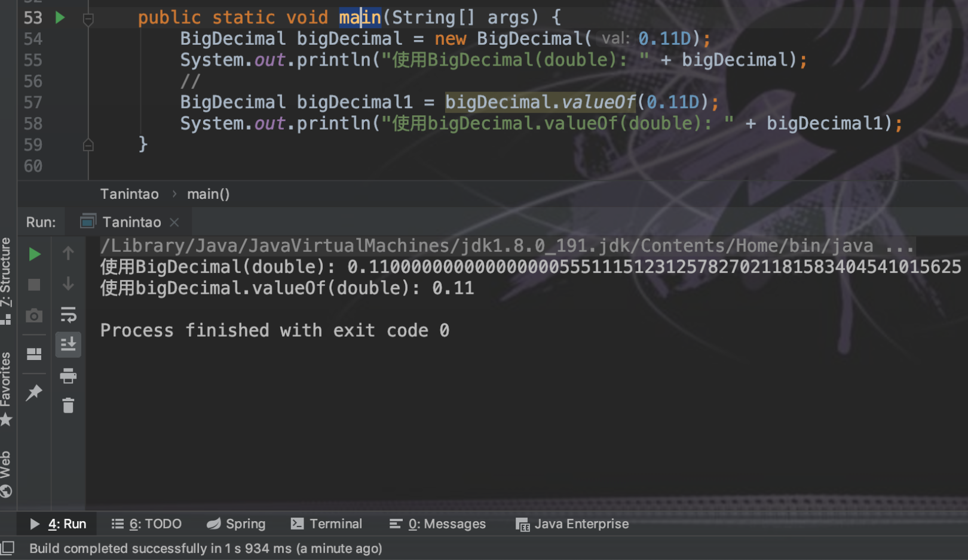Open the Terminal tool window
968x560 pixels.
click(326, 524)
